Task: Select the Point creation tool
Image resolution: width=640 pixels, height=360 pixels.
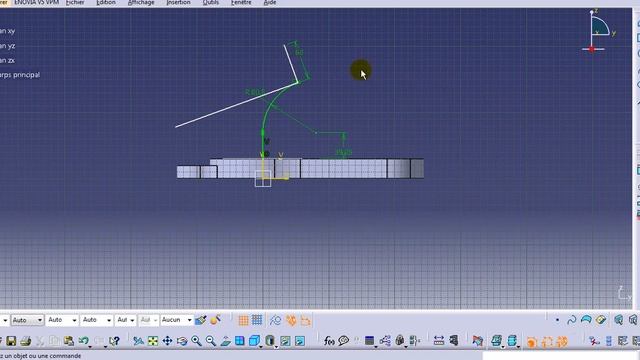Action: (x=557, y=320)
